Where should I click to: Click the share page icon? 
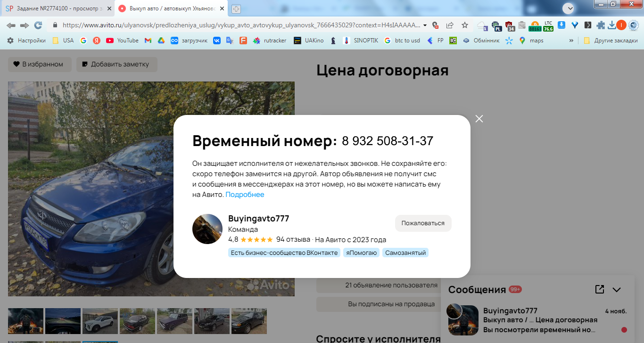pyautogui.click(x=450, y=25)
